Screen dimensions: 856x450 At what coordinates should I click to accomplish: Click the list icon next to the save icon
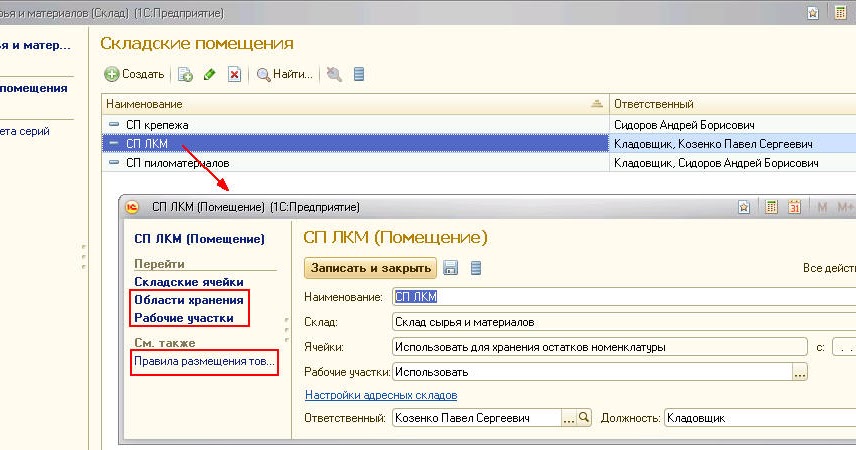point(475,268)
